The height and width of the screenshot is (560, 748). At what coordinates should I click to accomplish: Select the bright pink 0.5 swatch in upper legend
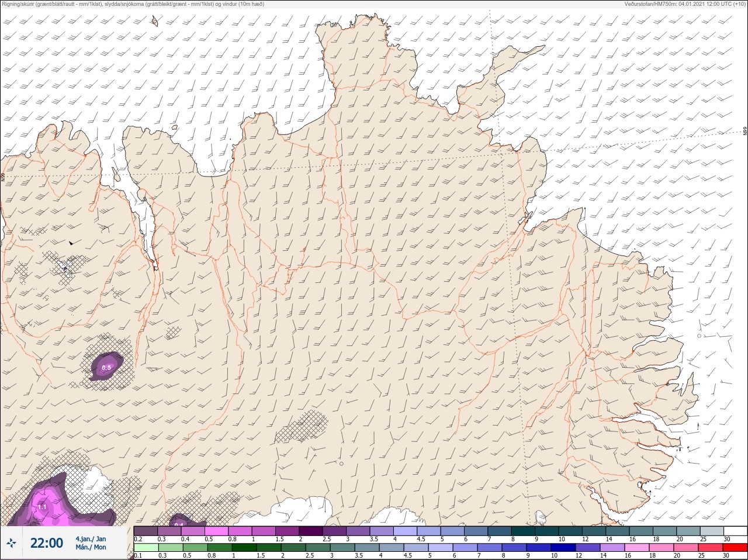(216, 531)
